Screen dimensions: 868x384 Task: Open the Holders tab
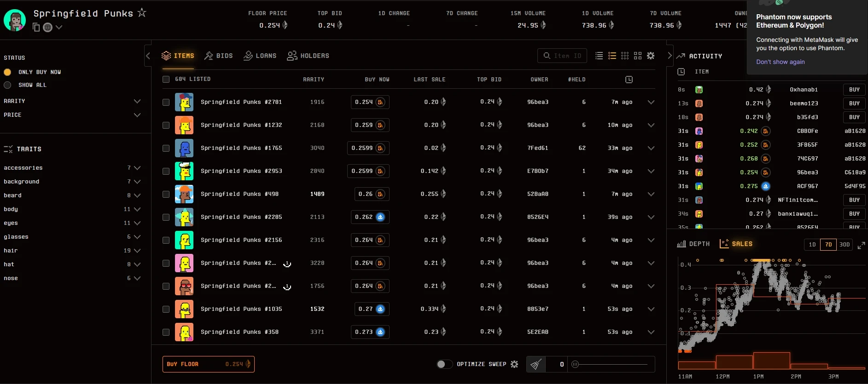pos(308,56)
